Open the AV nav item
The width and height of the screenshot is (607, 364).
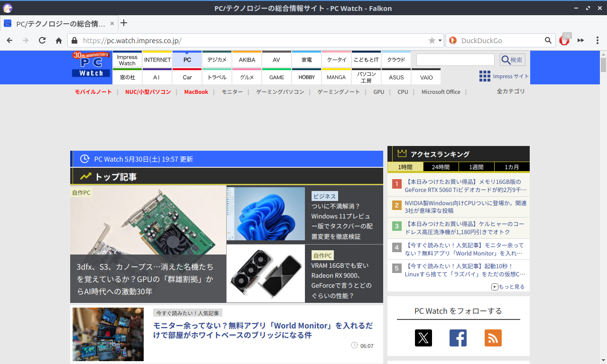[x=276, y=60]
